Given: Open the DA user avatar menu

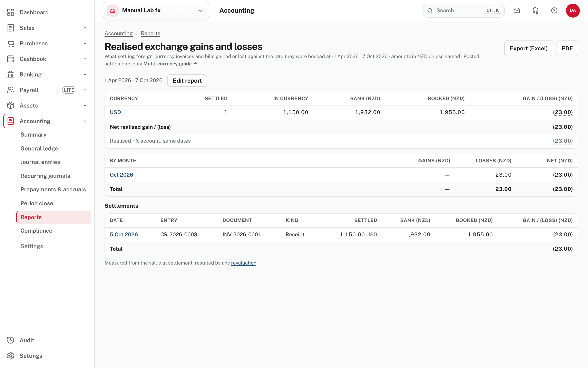Looking at the screenshot, I should pos(573,10).
